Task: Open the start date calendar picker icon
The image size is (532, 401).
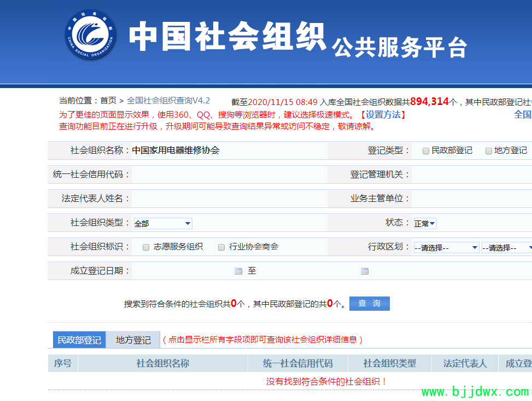Action: (238, 271)
